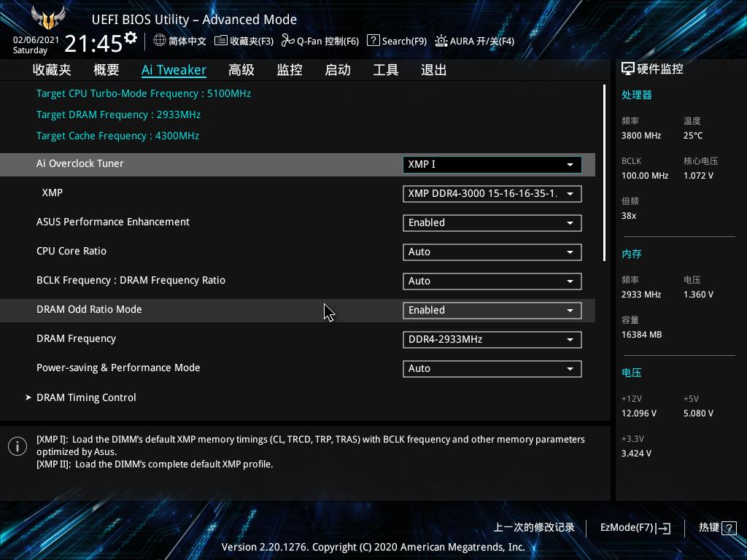Switch to the 收藏夹 tab
The height and width of the screenshot is (560, 747).
pyautogui.click(x=52, y=70)
